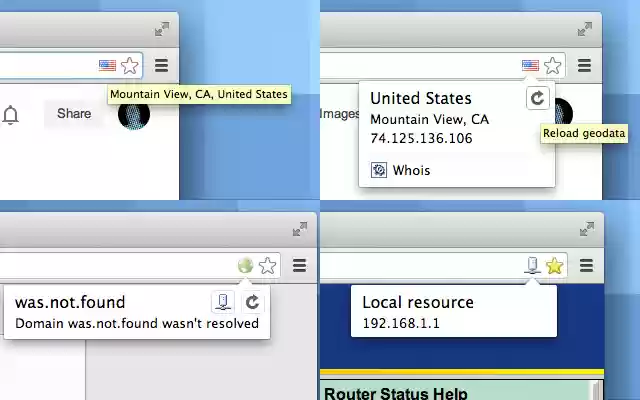Bookmark page with star in bottom-left window

coord(268,266)
